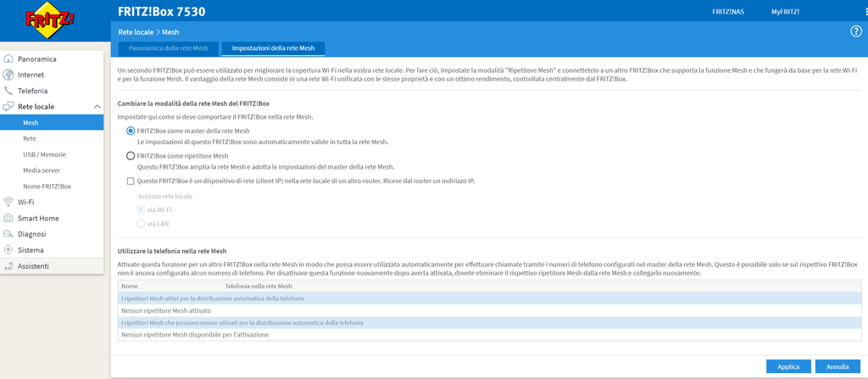Click the Nome column header
The image size is (868, 379).
coord(130,287)
